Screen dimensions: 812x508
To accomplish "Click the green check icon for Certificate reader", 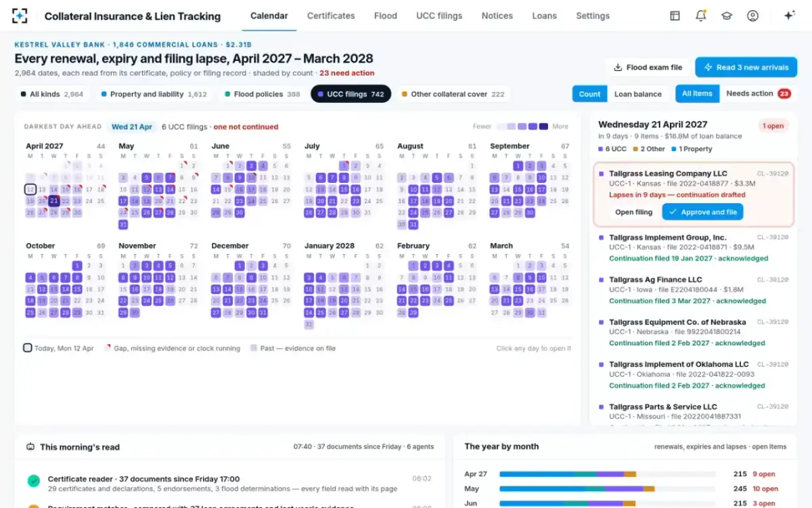I will (x=33, y=481).
